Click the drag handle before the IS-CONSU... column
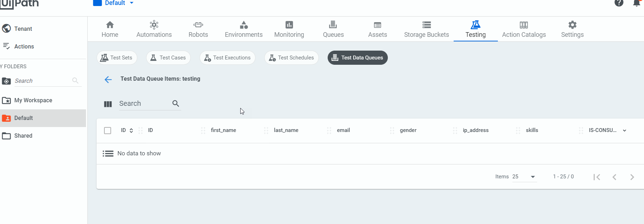This screenshot has height=224, width=644. click(x=581, y=131)
